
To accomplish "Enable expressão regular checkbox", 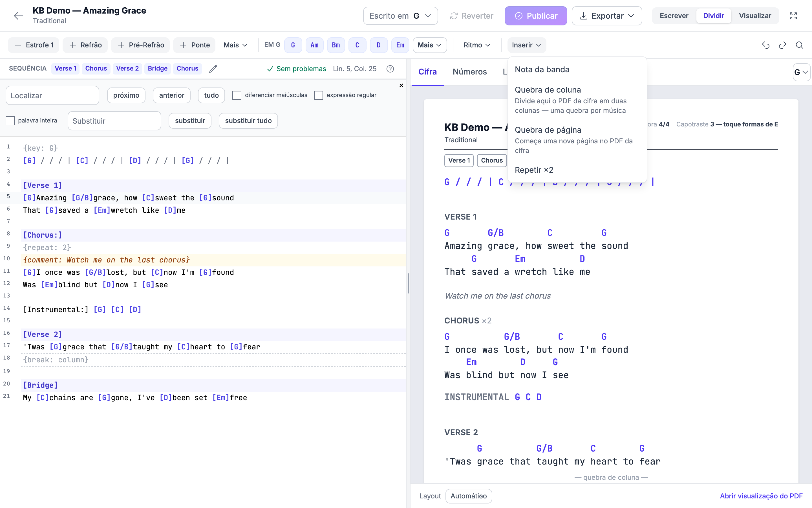I will point(318,95).
